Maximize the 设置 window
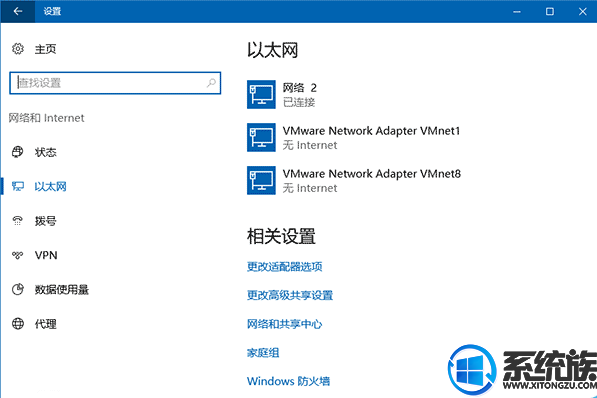 550,11
